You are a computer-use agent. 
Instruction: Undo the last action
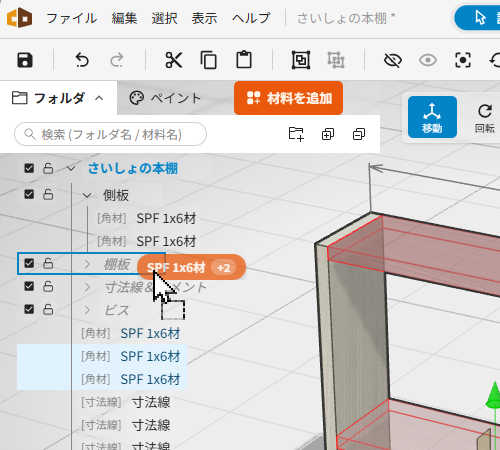(82, 60)
